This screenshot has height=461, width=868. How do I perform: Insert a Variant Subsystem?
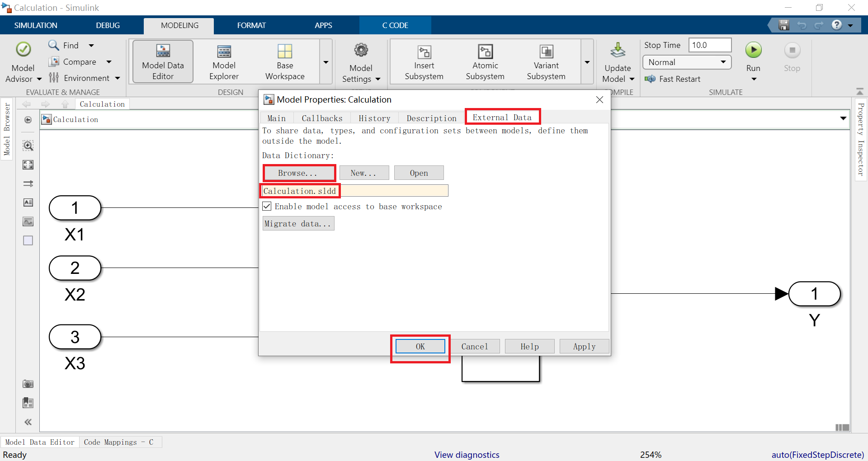point(546,61)
